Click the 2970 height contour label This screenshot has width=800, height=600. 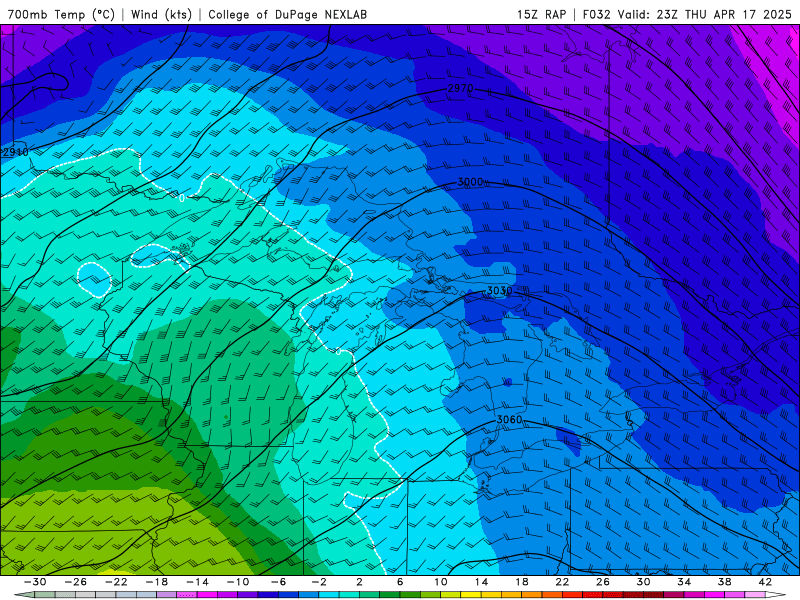coord(460,88)
